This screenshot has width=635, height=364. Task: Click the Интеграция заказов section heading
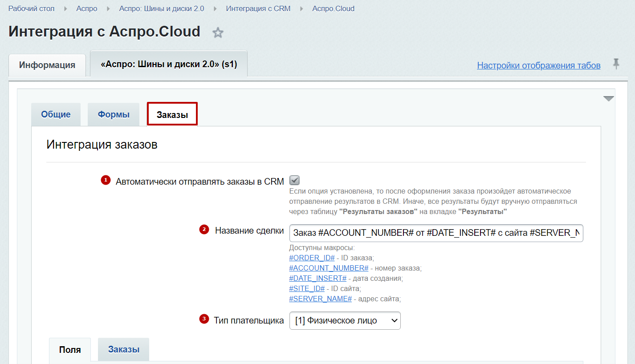coord(102,145)
